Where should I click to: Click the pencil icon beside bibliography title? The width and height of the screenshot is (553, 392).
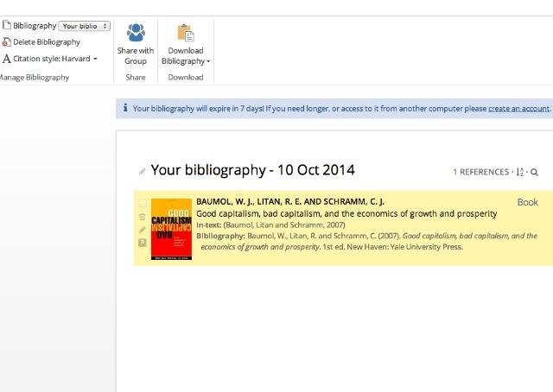click(x=143, y=172)
